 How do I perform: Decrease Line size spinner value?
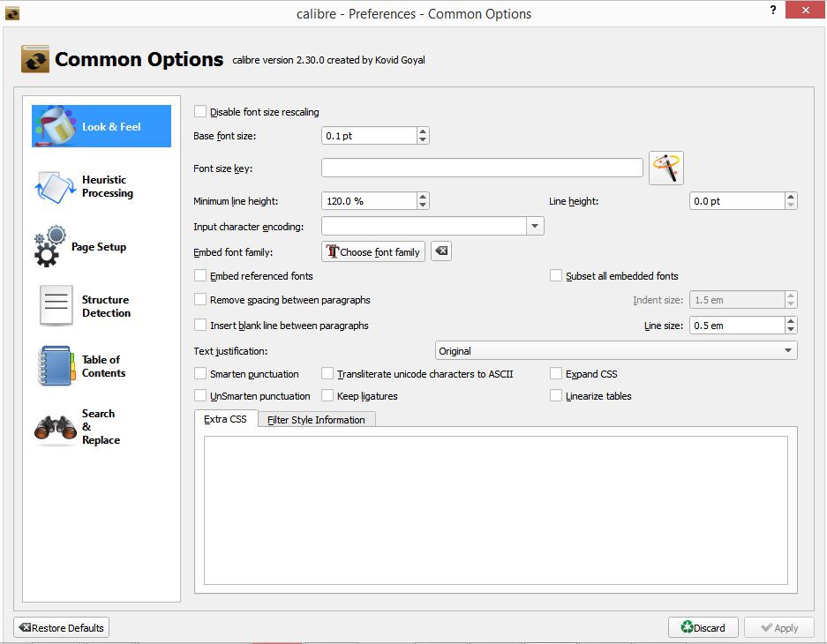(791, 329)
